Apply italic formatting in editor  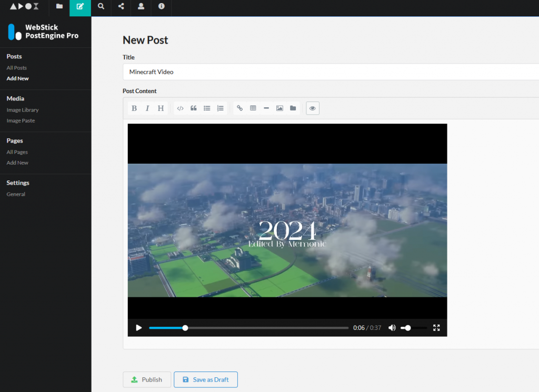147,108
